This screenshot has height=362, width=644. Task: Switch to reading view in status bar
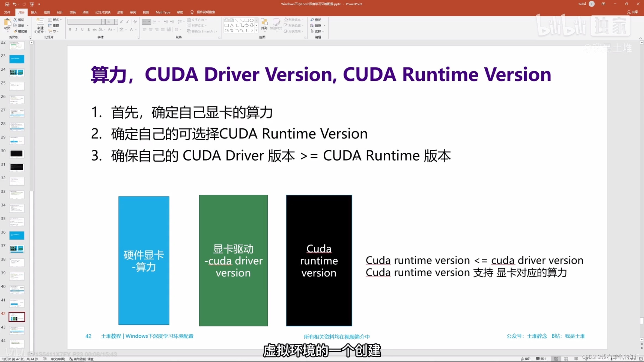tap(576, 359)
